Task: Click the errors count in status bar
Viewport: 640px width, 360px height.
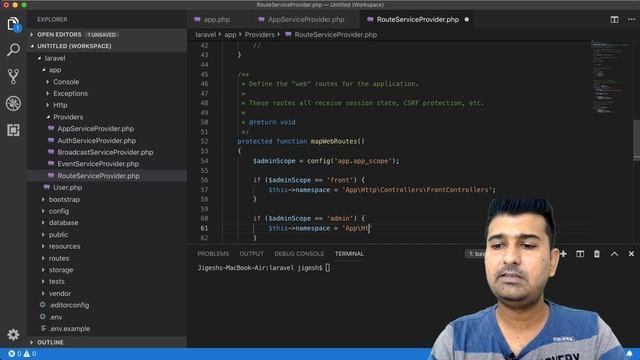Action: click(15, 354)
